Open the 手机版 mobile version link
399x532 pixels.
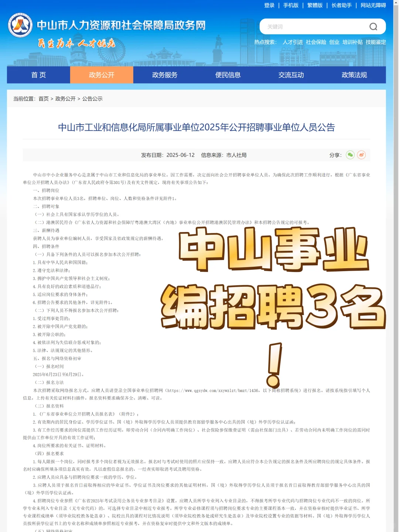pos(290,6)
